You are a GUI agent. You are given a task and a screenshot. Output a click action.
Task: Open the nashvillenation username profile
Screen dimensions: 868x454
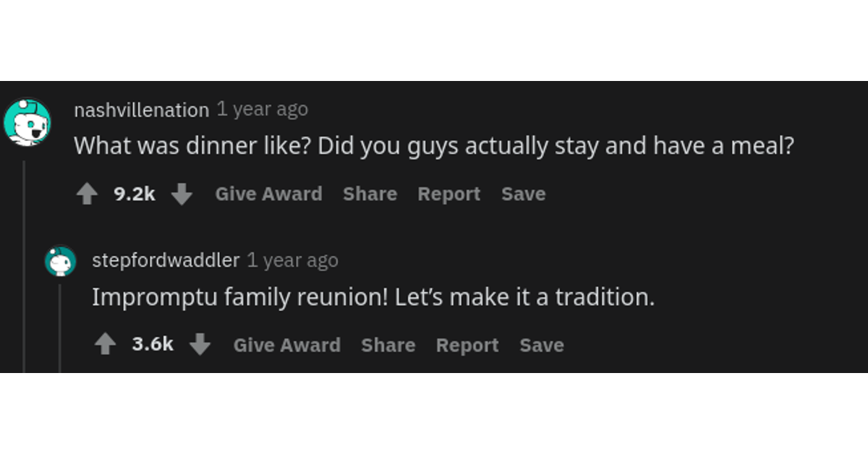(141, 110)
